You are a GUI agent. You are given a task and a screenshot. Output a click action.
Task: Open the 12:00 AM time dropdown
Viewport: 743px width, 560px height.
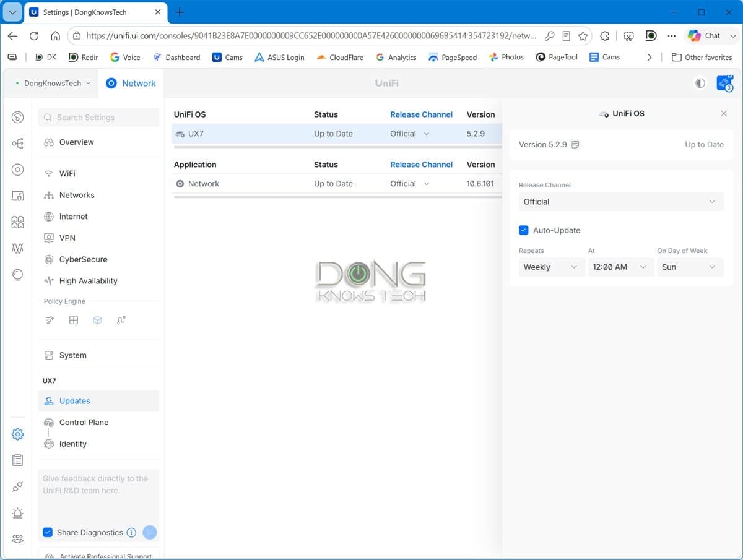tap(620, 267)
